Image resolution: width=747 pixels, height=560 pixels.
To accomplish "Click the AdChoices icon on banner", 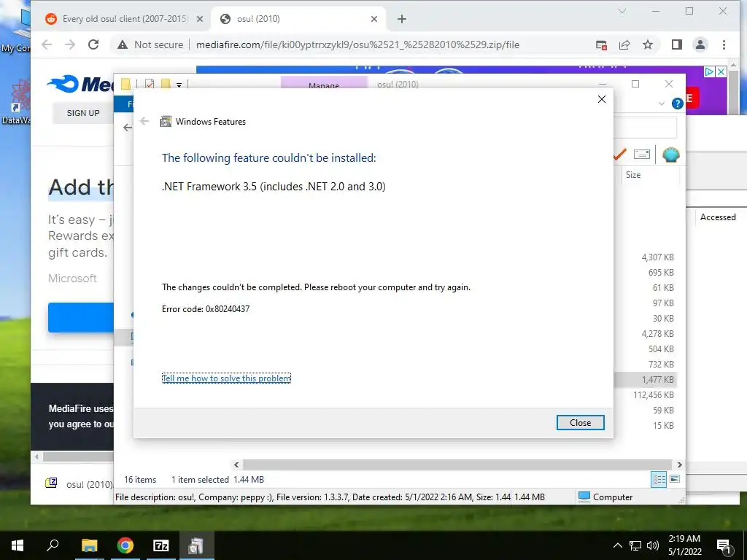I will (709, 72).
